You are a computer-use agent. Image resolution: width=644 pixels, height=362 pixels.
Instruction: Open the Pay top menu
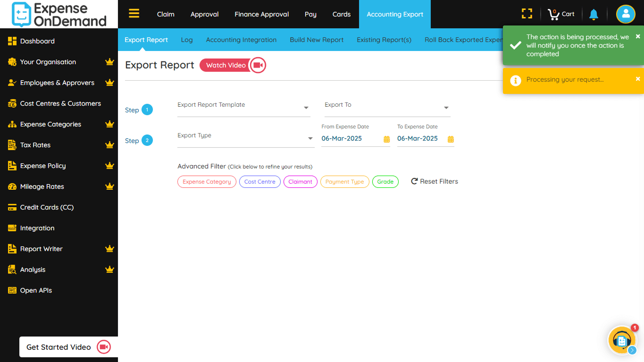[310, 14]
